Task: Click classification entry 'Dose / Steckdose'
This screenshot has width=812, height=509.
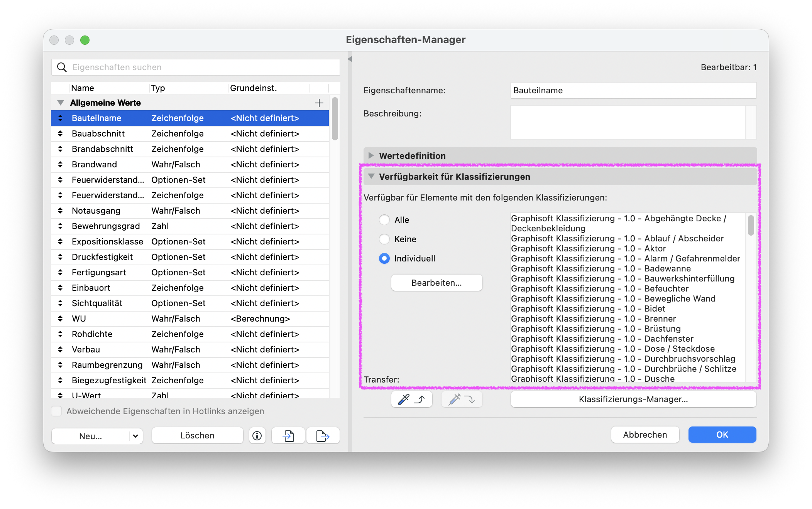Action: coord(613,349)
